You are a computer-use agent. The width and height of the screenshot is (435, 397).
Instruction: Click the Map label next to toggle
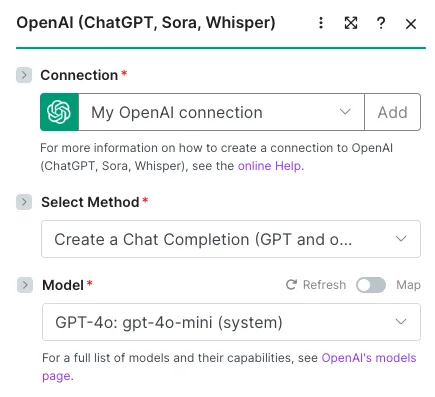pyautogui.click(x=408, y=285)
